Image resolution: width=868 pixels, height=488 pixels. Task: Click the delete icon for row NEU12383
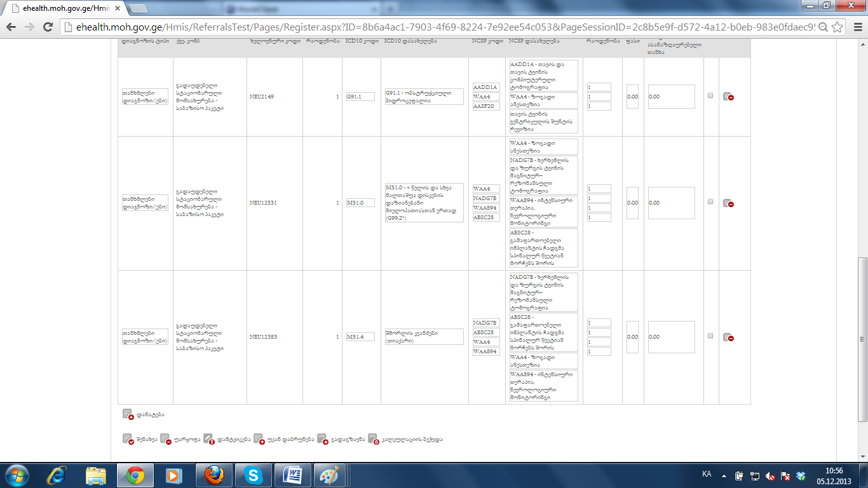[728, 337]
